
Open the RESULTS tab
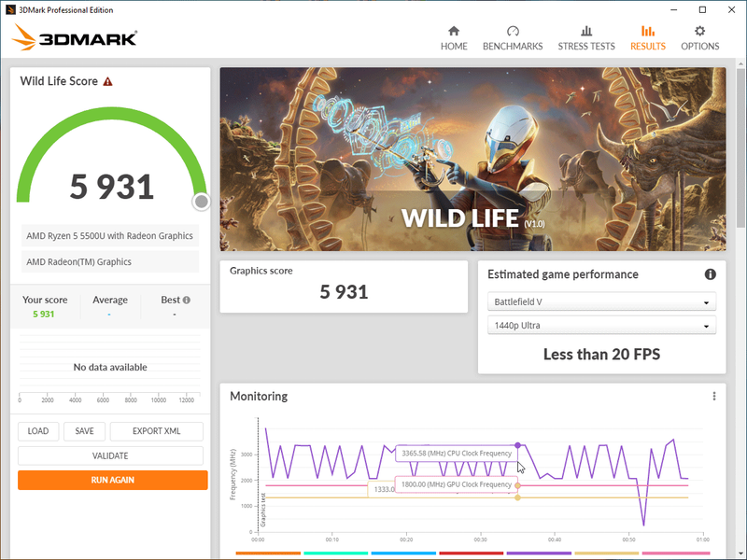(648, 38)
